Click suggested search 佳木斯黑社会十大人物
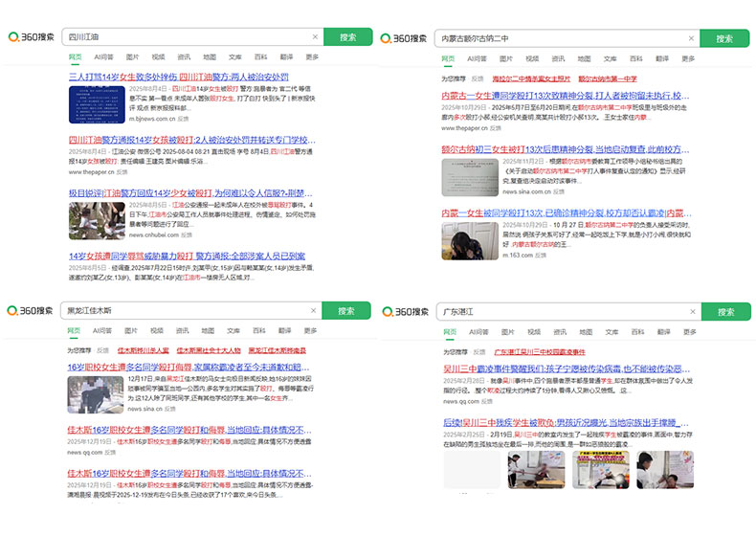Image resolution: width=756 pixels, height=536 pixels. point(209,350)
